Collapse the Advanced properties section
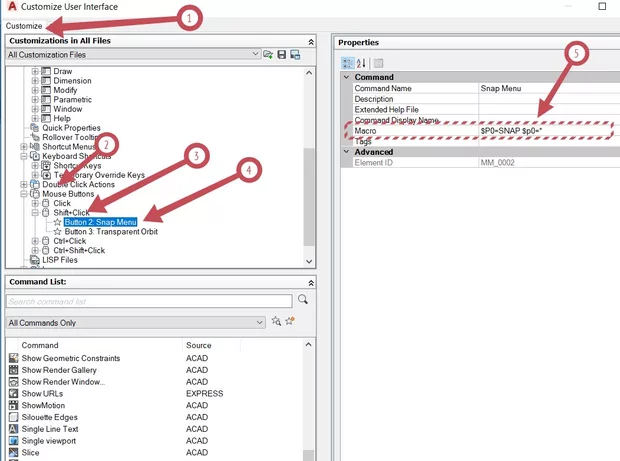This screenshot has height=461, width=620. coord(346,152)
